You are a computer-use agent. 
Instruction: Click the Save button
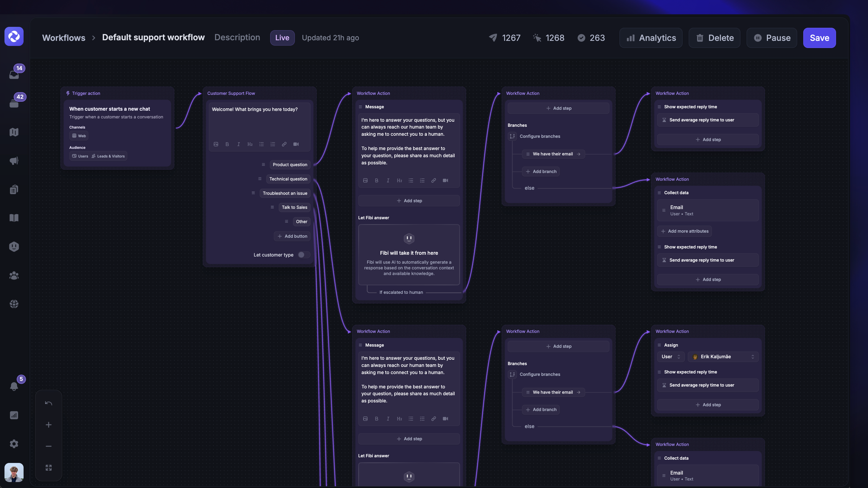click(819, 38)
